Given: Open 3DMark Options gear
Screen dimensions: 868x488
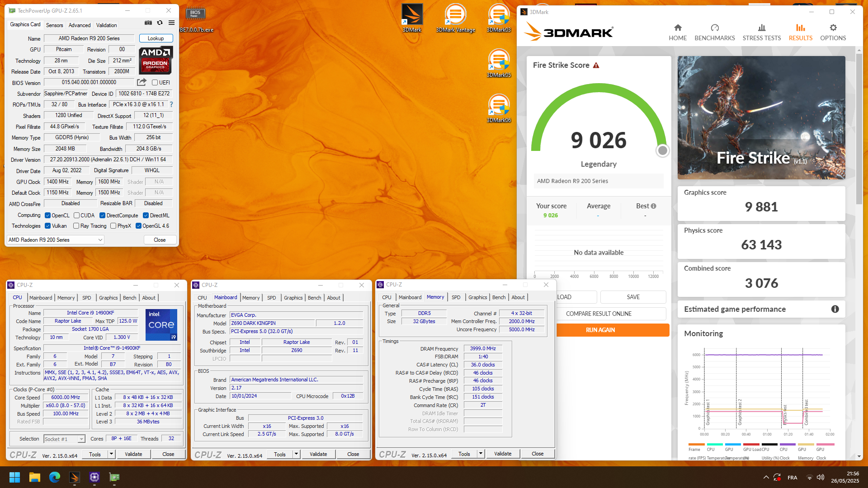Looking at the screenshot, I should (x=833, y=33).
